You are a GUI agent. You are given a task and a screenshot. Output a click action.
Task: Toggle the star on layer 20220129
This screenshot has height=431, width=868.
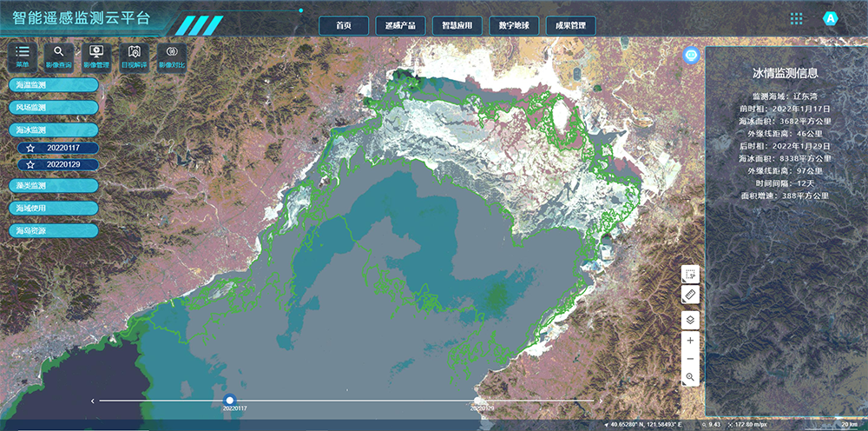pos(30,164)
